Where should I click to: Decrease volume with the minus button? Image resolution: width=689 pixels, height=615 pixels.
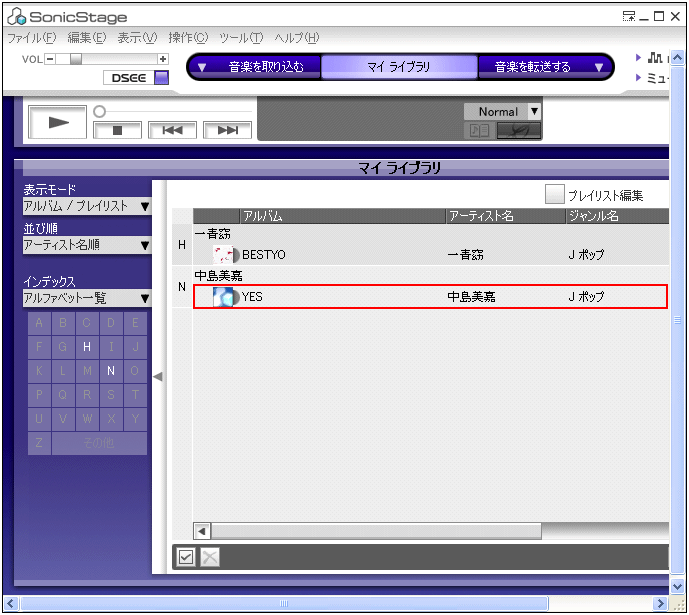coord(50,58)
